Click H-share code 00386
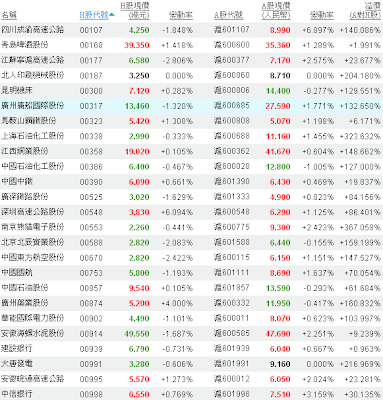The height and width of the screenshot is (400, 383). (91, 166)
